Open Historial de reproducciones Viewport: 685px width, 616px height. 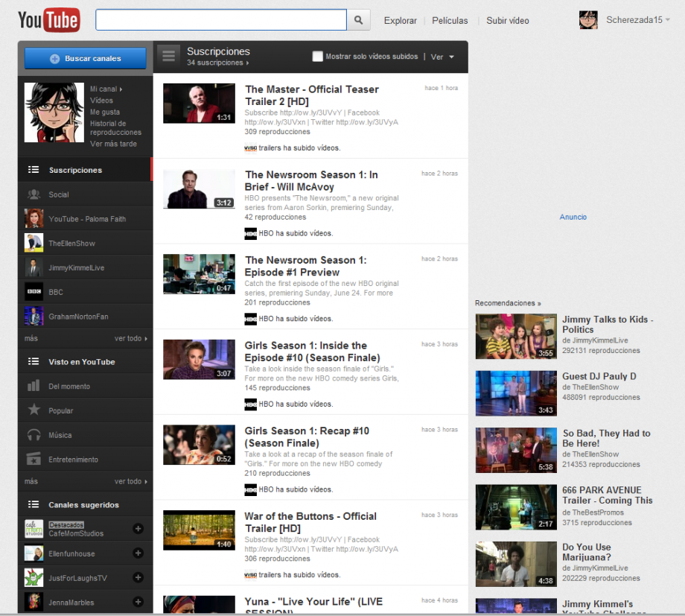tap(115, 127)
